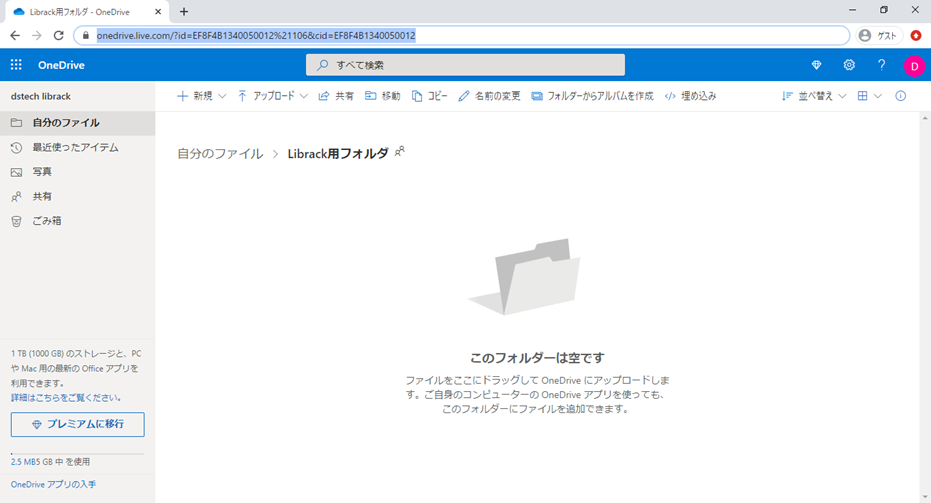Click フォルダーからアルバムを作成 command
The image size is (931, 503).
592,96
